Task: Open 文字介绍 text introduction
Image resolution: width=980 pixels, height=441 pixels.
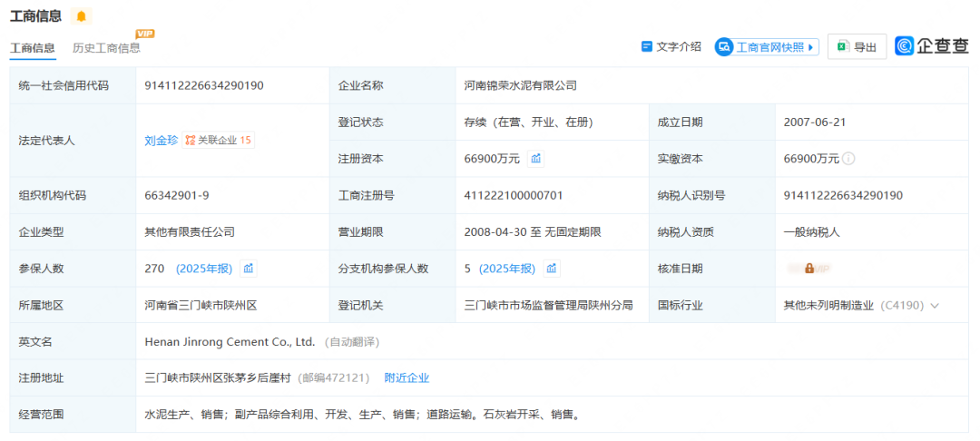Action: (x=671, y=47)
